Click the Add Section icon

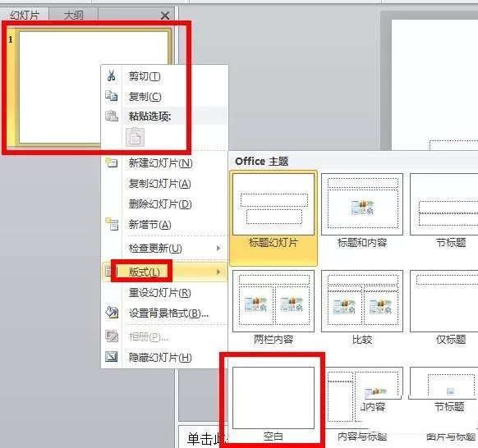[x=112, y=224]
